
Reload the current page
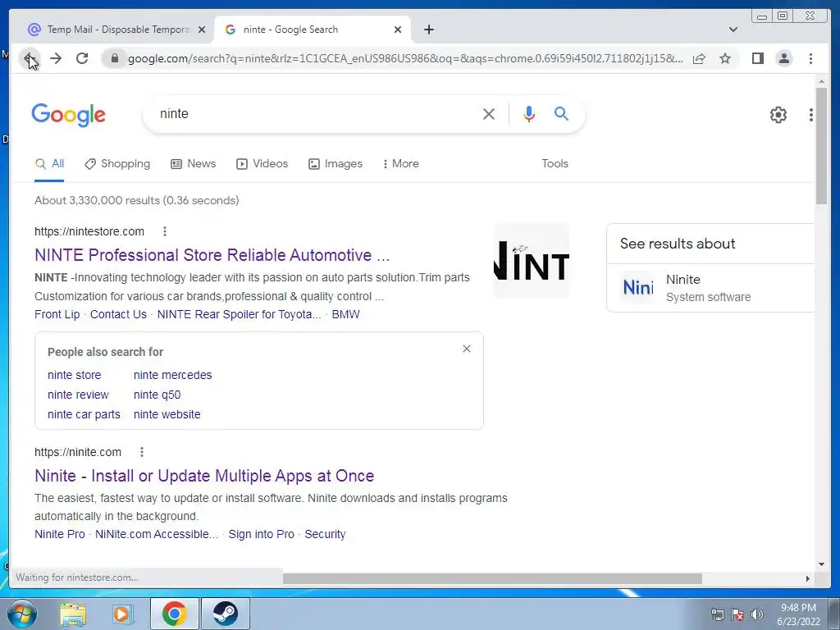(82, 58)
